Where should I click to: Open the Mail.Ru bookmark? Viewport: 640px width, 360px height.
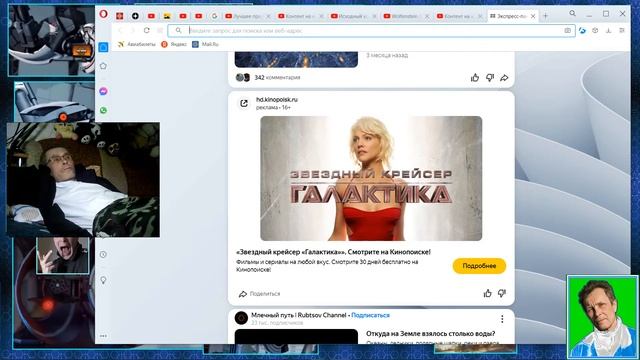point(205,44)
